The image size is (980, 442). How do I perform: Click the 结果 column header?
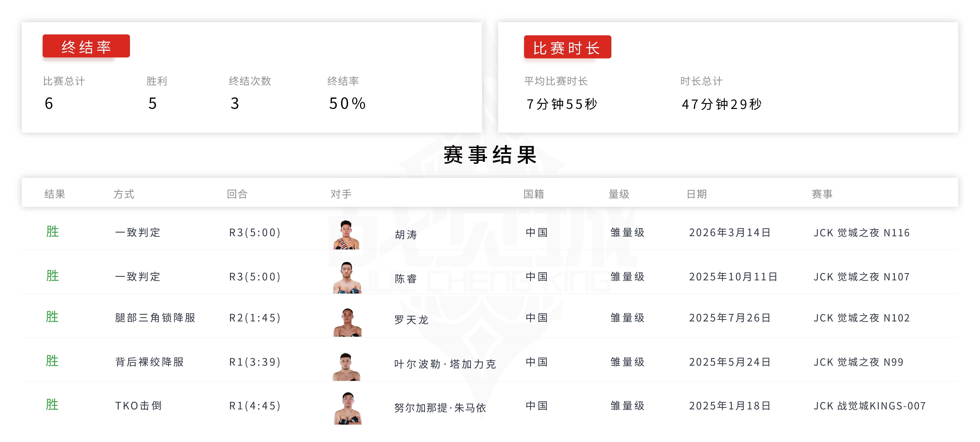coord(55,194)
